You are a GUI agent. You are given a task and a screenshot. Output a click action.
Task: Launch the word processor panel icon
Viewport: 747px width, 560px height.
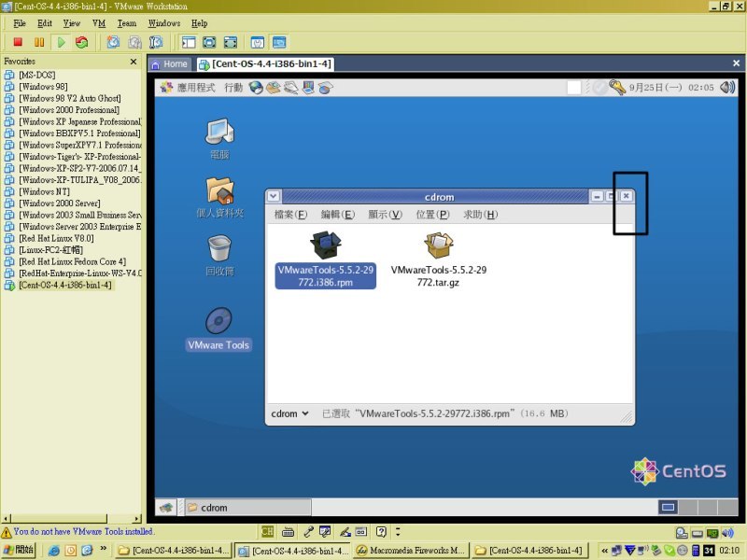click(x=290, y=88)
